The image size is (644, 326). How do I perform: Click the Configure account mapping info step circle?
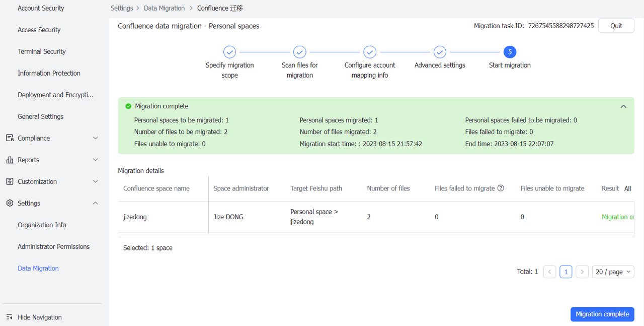(370, 52)
